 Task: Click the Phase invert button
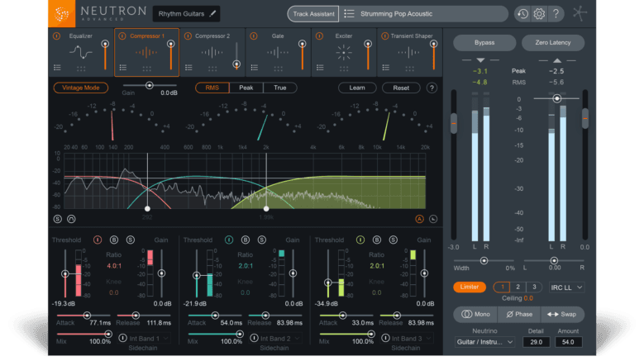(x=519, y=314)
